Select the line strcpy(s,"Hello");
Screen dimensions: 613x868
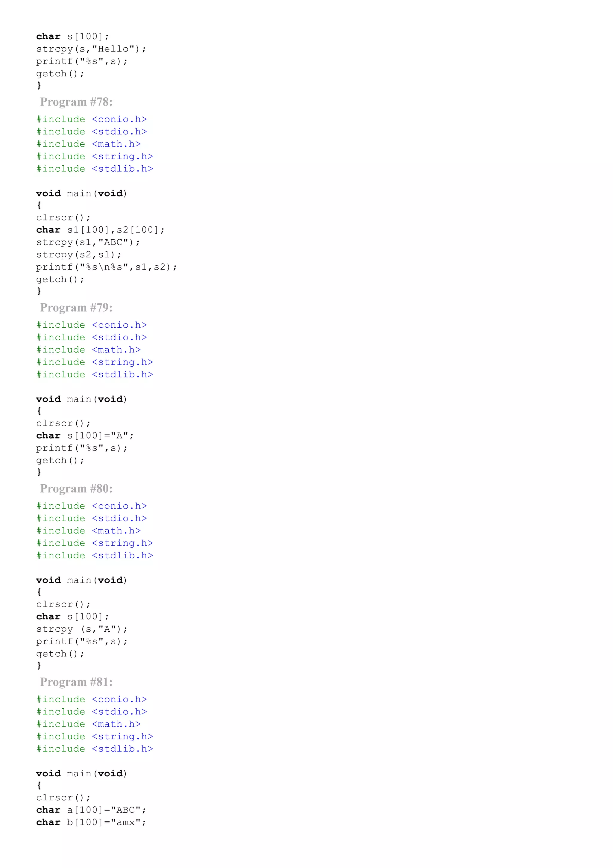tap(91, 49)
